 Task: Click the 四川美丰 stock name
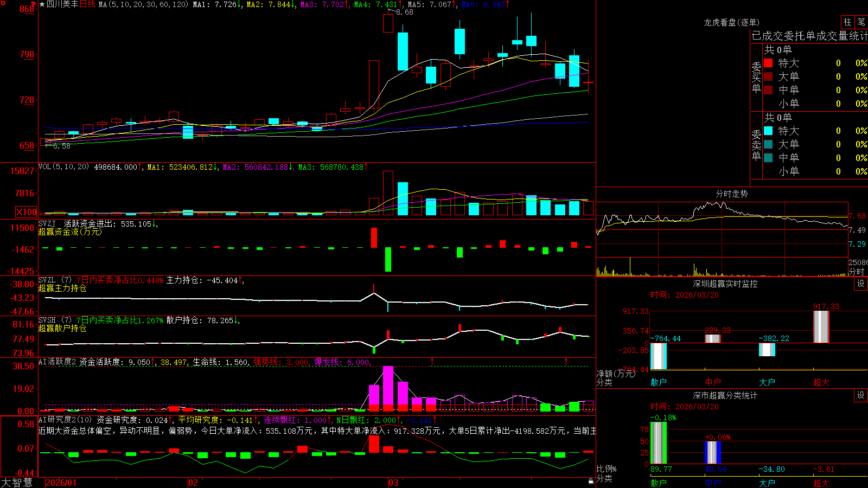pos(62,4)
